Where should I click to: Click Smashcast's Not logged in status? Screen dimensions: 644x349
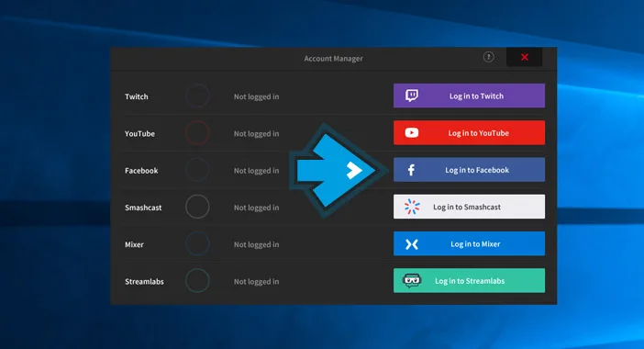[x=256, y=208]
